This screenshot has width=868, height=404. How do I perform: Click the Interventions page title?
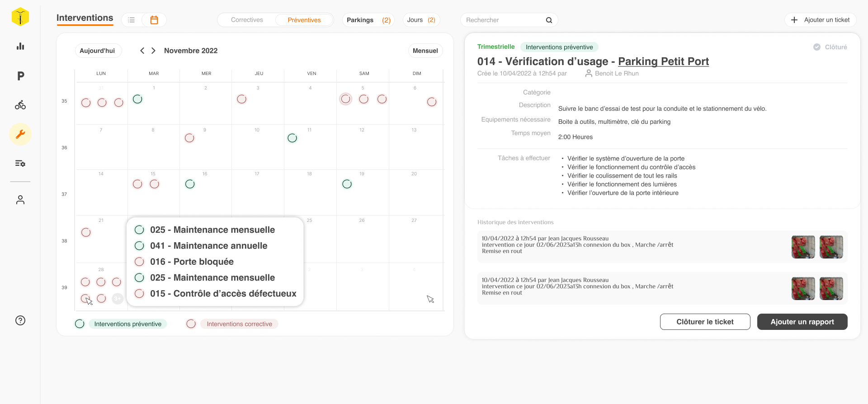(x=85, y=18)
